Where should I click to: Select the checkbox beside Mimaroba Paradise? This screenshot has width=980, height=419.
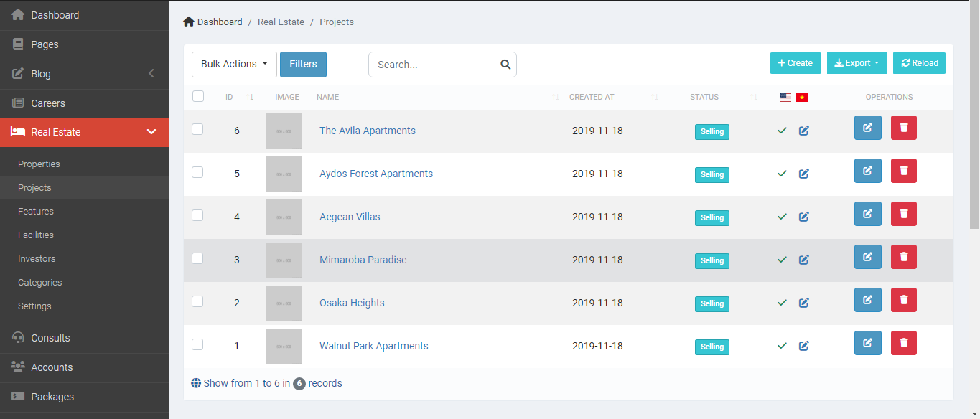tap(197, 258)
